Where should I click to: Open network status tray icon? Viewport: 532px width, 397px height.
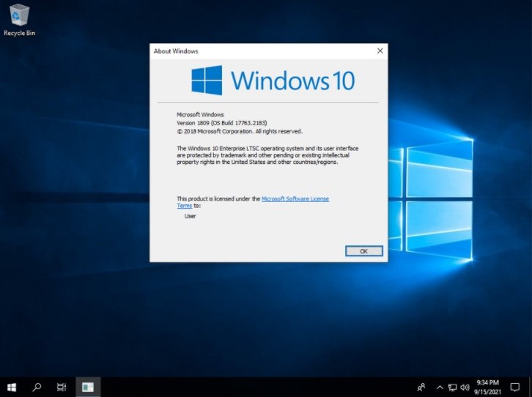(x=452, y=387)
